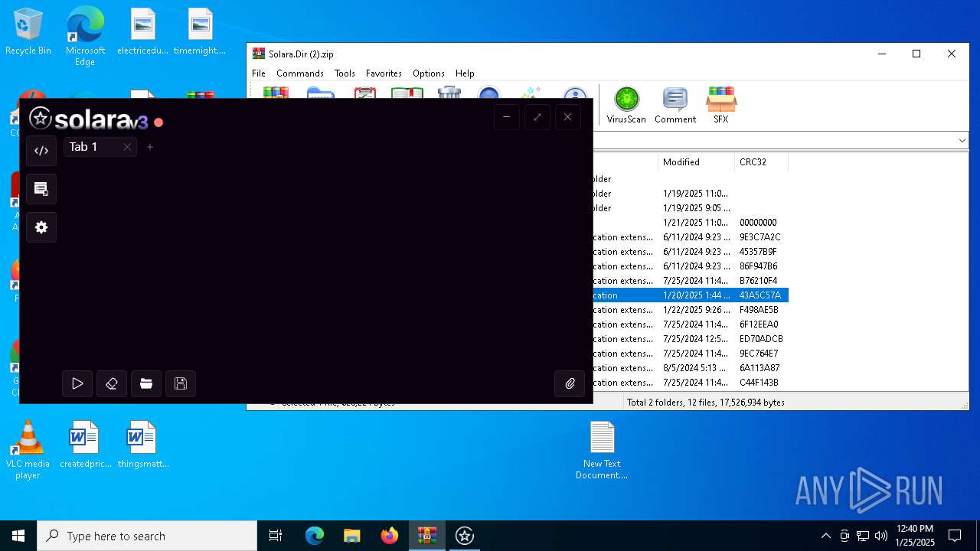Switch to Solara via its taskbar icon
Viewport: 980px width, 551px height.
(x=465, y=536)
